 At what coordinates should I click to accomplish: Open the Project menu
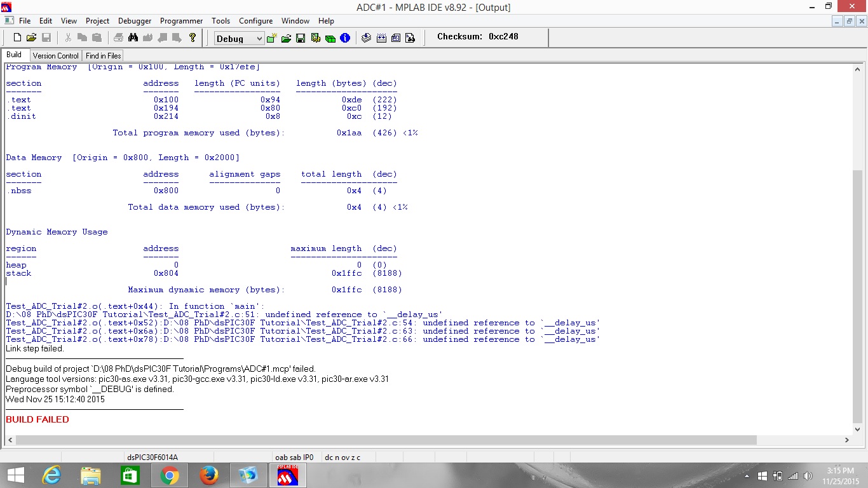98,21
